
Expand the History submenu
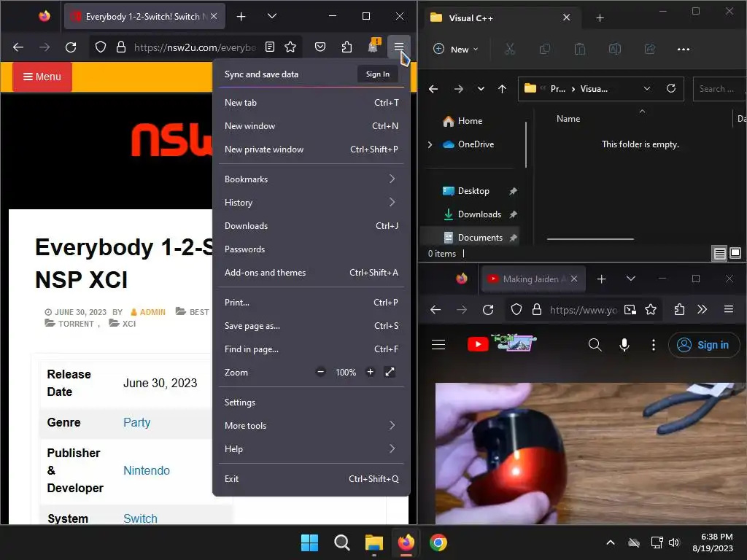coord(311,203)
